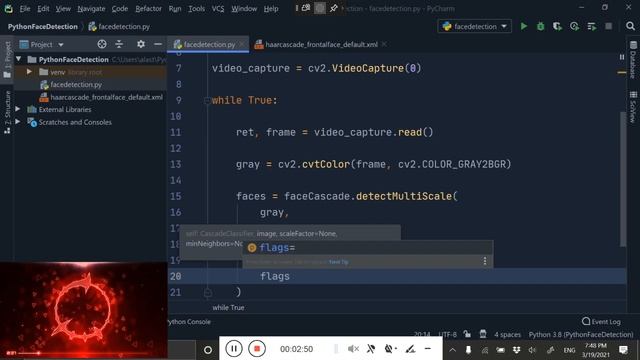Open the Navigate menu

tap(91, 9)
